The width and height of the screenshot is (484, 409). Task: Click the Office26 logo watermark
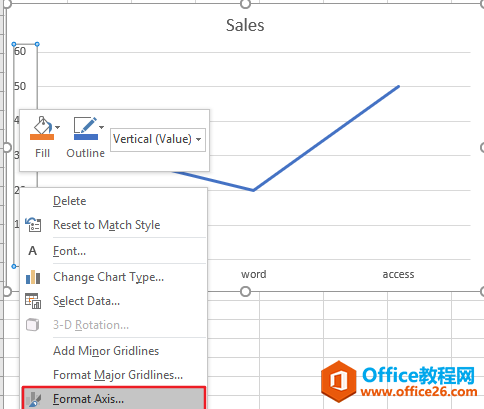point(399,382)
